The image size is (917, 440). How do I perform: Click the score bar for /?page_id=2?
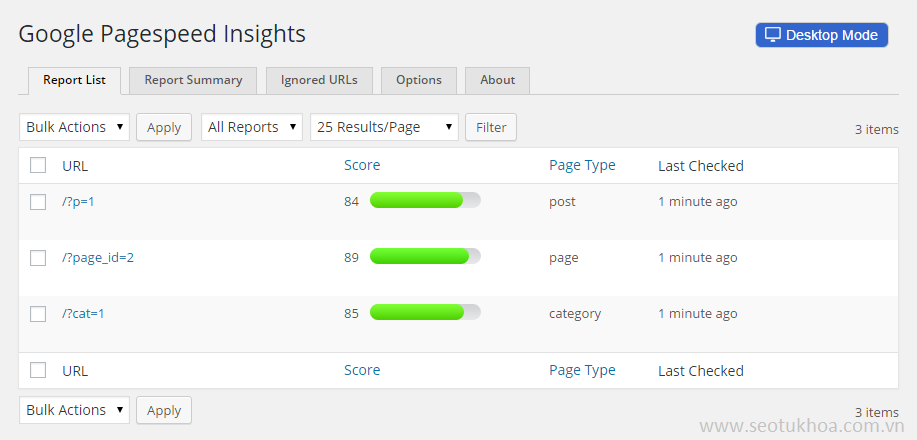point(425,257)
